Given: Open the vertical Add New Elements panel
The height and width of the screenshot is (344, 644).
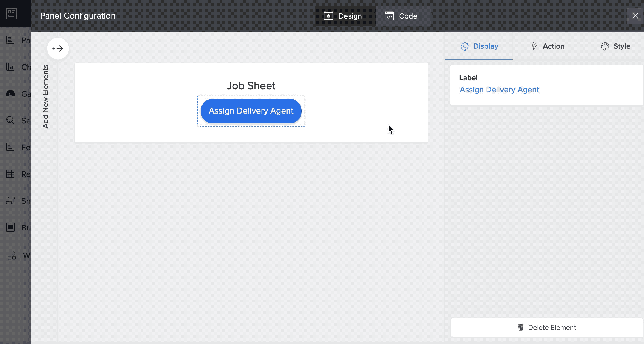Looking at the screenshot, I should pyautogui.click(x=45, y=96).
